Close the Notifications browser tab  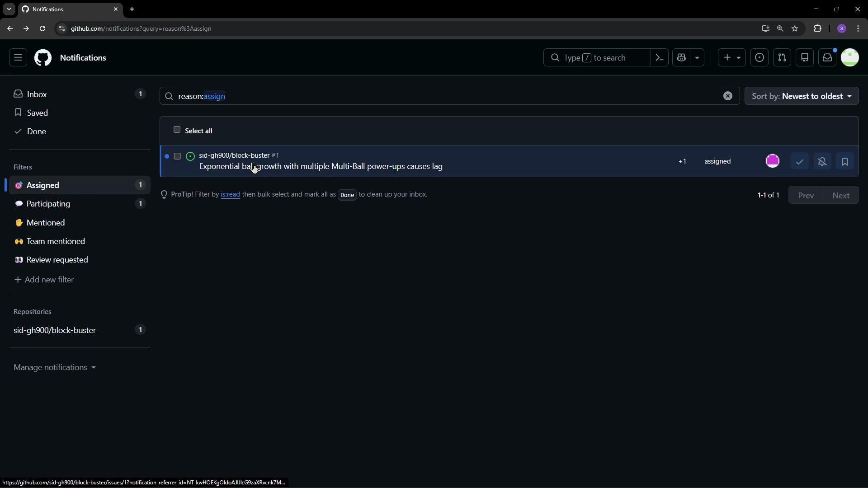pyautogui.click(x=116, y=9)
